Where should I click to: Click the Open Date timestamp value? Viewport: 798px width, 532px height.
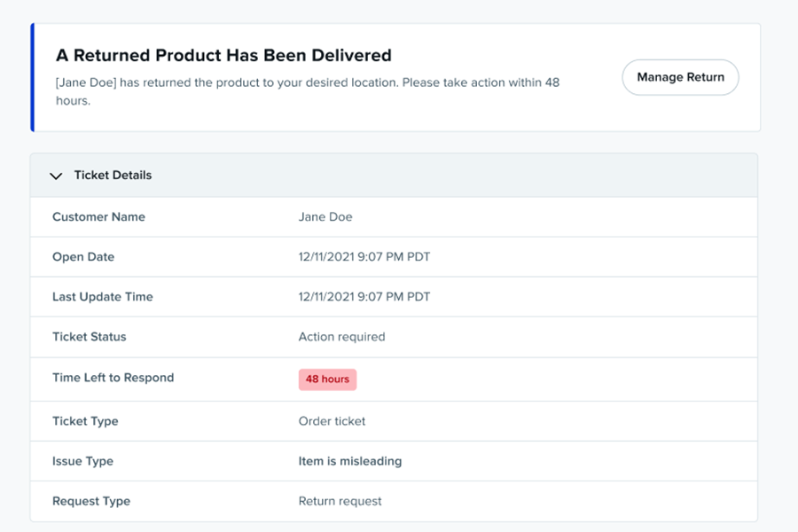[364, 257]
